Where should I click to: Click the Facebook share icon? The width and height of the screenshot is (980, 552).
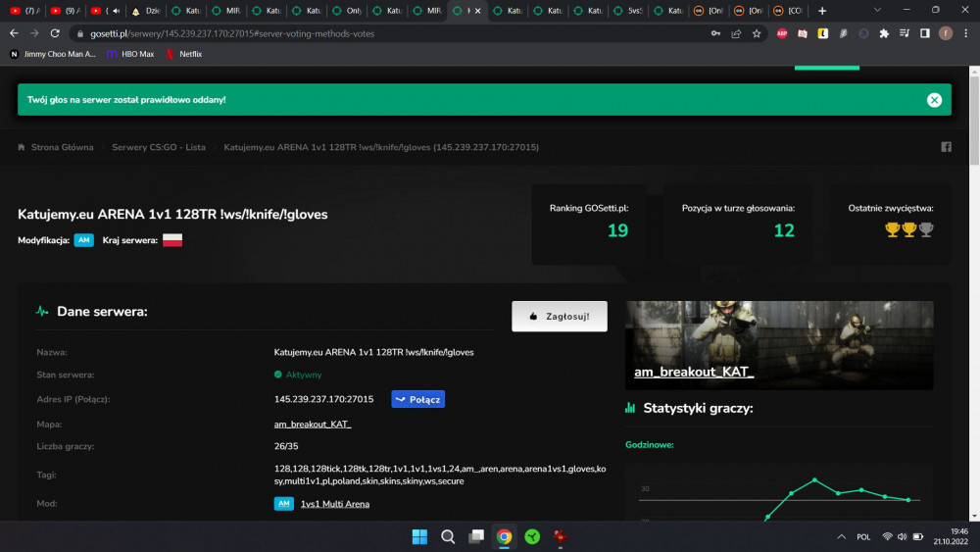coord(947,147)
